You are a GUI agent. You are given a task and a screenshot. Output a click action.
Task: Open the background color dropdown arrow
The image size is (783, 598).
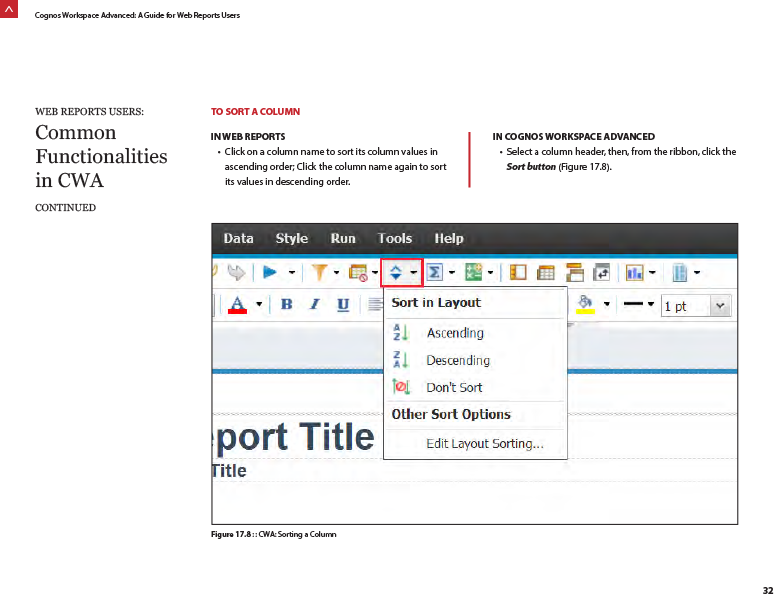point(607,304)
